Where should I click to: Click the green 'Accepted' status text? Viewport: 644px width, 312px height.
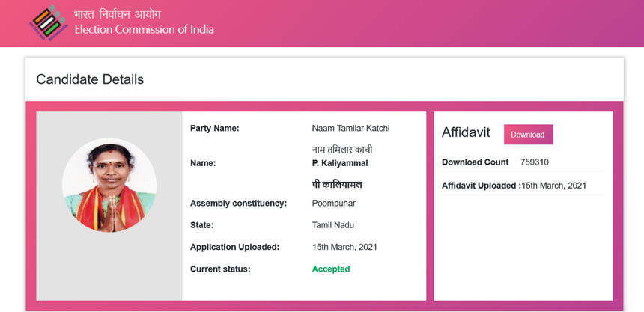point(330,269)
